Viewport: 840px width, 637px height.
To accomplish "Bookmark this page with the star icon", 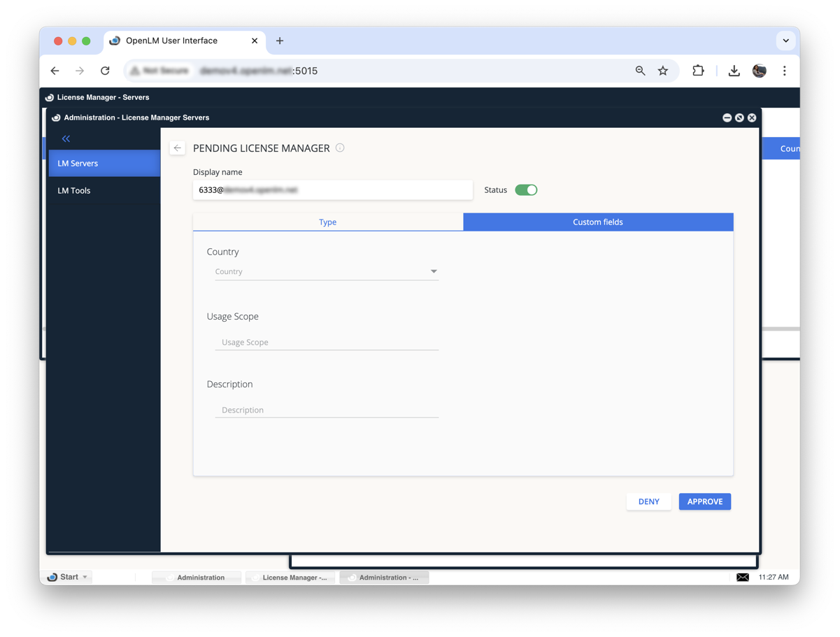I will pos(662,71).
